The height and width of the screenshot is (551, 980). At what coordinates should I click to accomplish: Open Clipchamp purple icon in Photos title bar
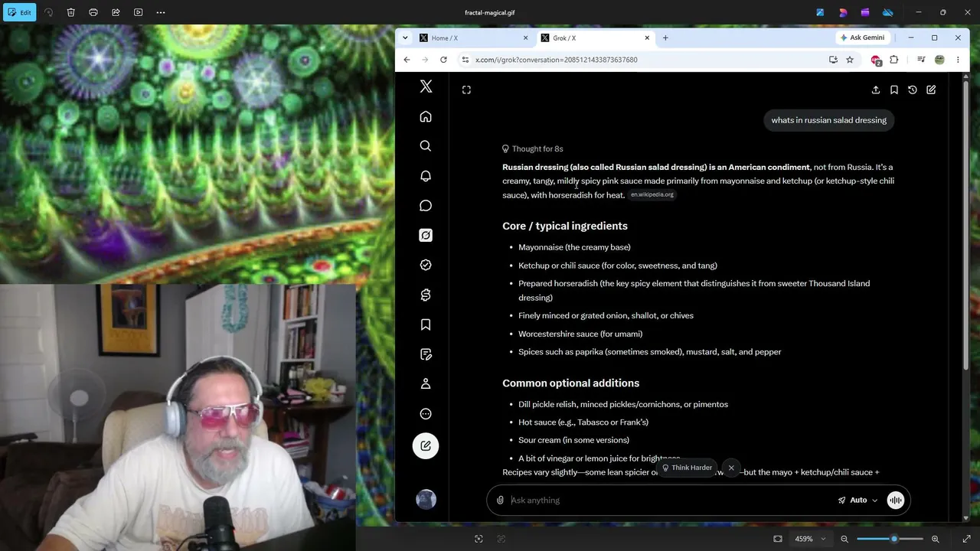(865, 12)
